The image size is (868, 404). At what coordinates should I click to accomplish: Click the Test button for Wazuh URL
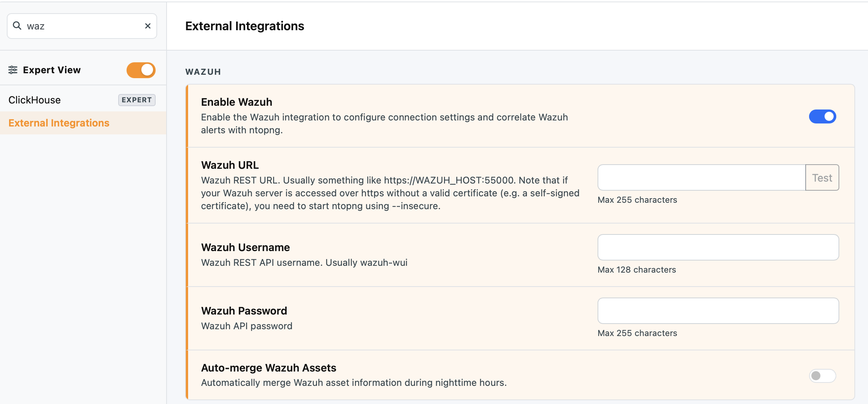pyautogui.click(x=822, y=178)
